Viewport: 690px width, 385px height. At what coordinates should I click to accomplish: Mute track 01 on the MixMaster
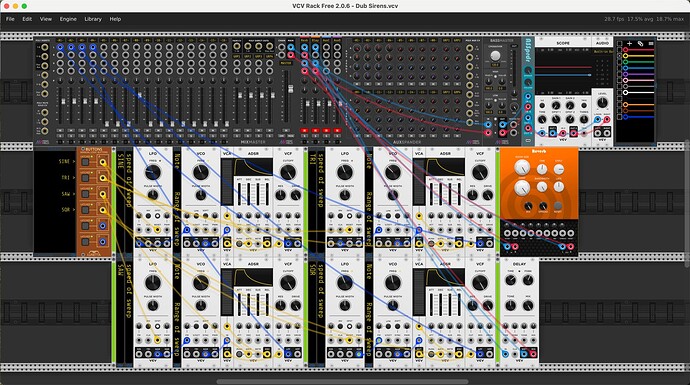[x=60, y=130]
